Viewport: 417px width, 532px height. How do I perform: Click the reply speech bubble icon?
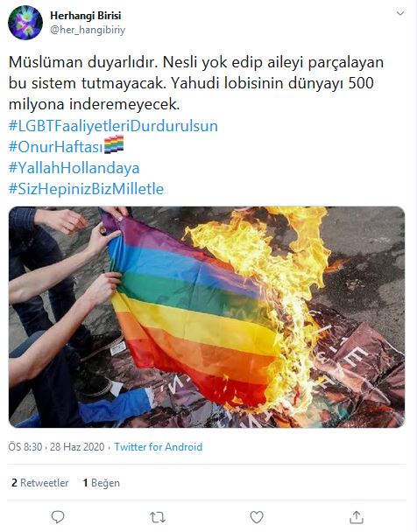(x=58, y=517)
